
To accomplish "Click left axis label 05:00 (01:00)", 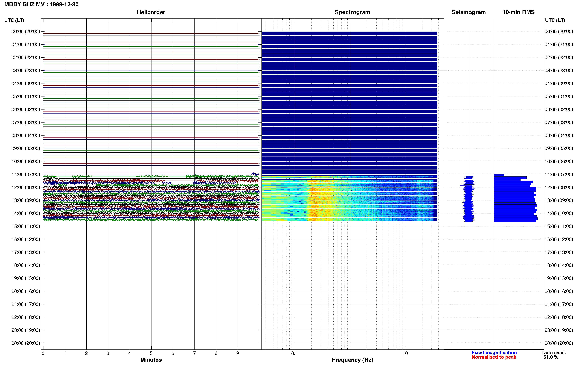I will pyautogui.click(x=26, y=96).
